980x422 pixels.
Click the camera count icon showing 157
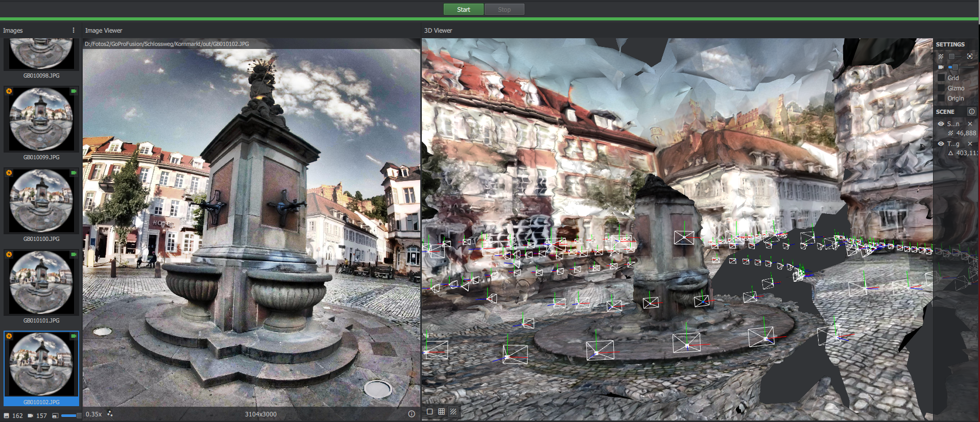click(x=31, y=415)
